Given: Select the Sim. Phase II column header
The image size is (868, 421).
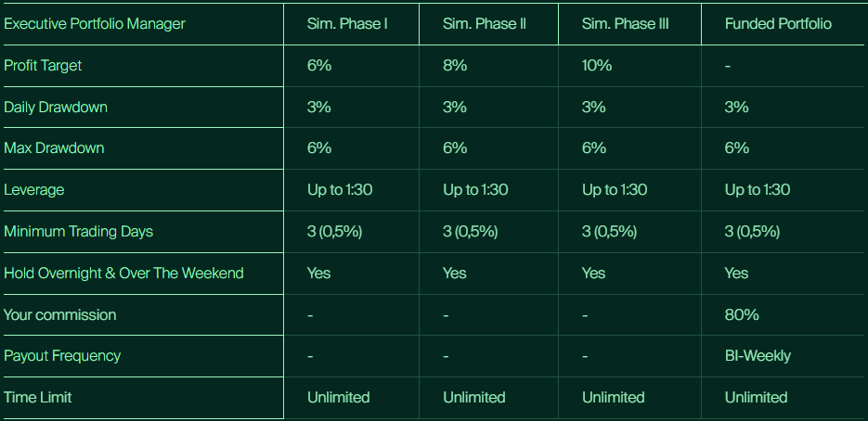Looking at the screenshot, I should pos(485,23).
